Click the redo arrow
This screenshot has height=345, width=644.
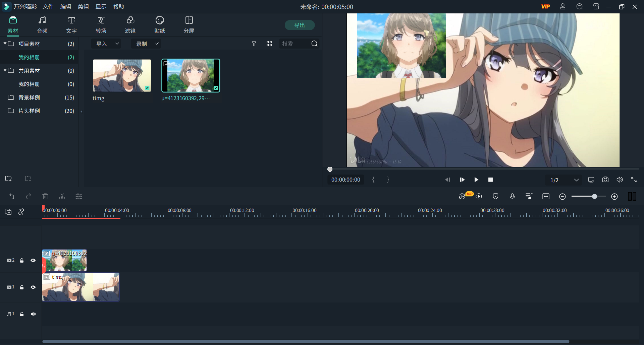[x=29, y=197]
